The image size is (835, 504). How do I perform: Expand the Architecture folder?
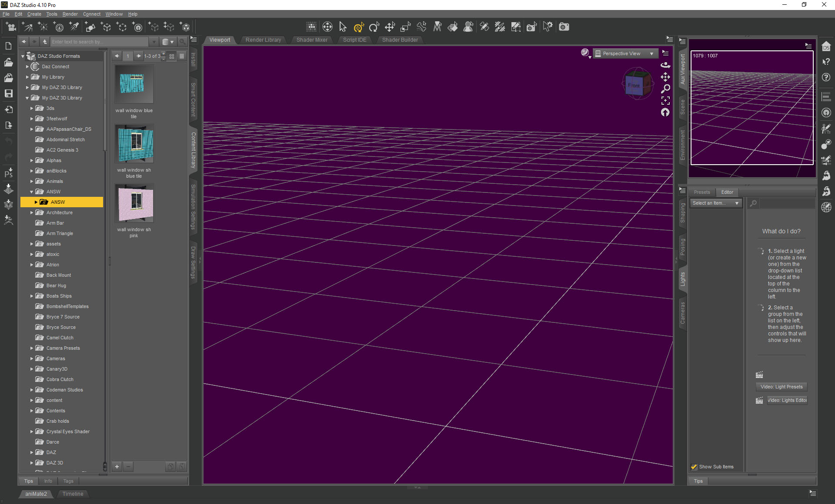pyautogui.click(x=32, y=212)
